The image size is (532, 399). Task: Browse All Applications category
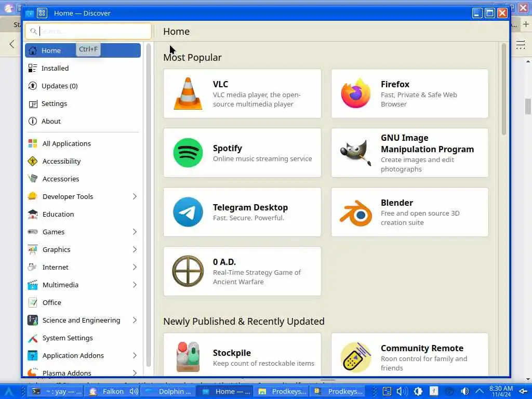point(83,143)
